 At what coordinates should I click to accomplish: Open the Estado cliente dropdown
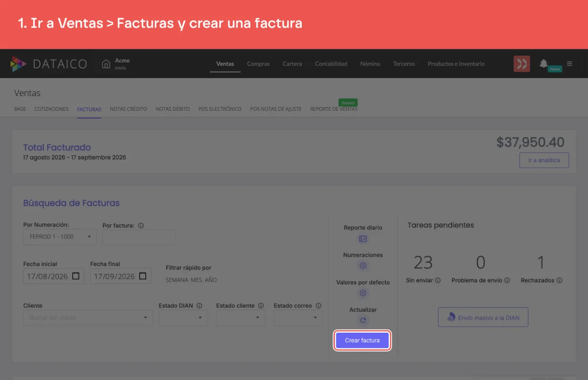[241, 318]
